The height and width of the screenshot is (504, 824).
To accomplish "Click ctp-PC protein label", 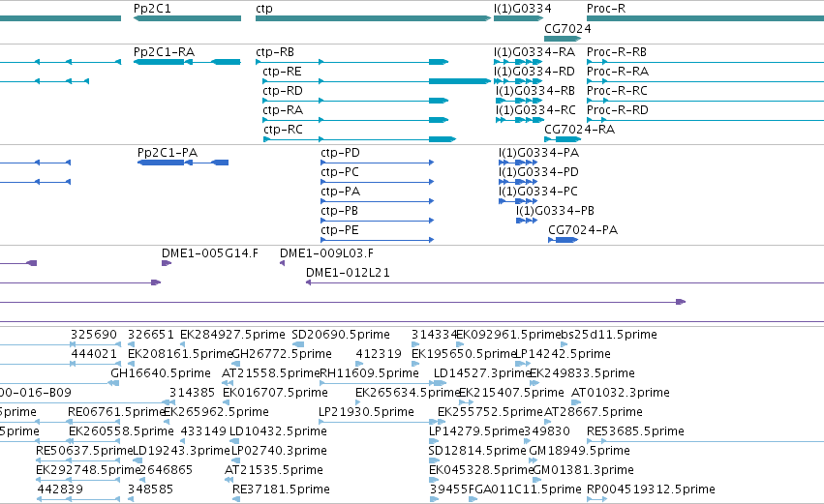I will [x=340, y=172].
